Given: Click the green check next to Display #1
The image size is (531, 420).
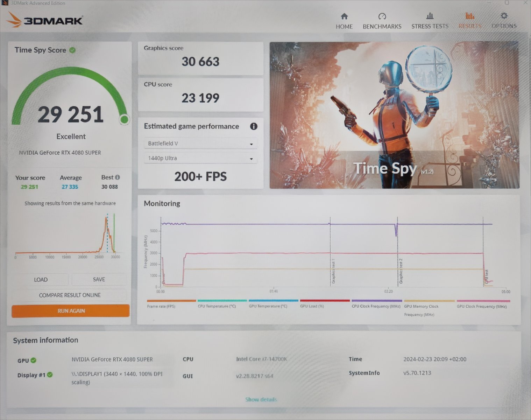Looking at the screenshot, I should pos(50,374).
